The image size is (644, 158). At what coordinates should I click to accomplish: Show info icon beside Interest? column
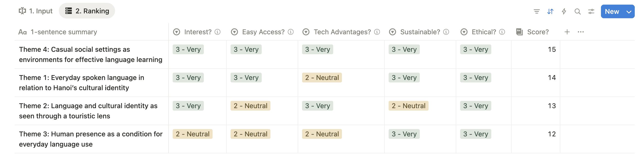click(x=217, y=32)
